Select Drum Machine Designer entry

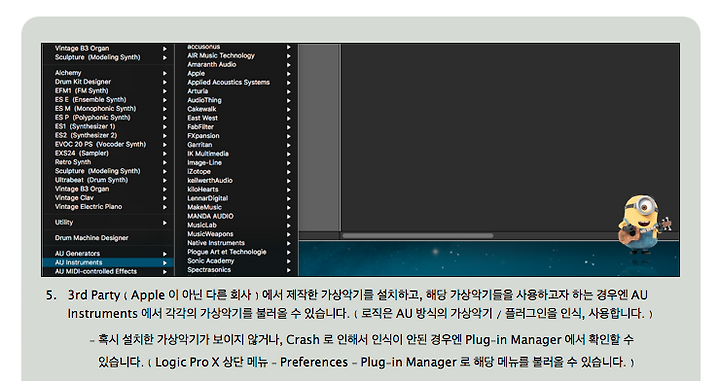coord(108,238)
